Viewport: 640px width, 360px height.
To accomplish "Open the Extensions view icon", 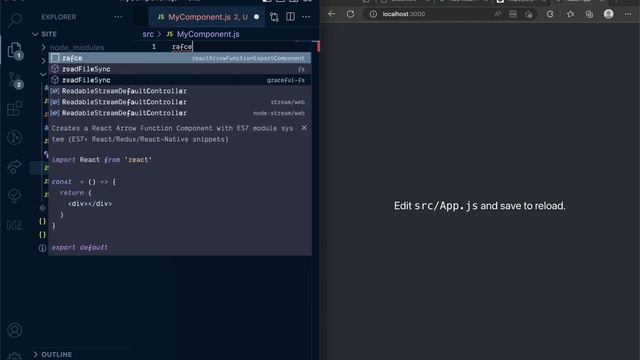I will click(x=15, y=109).
